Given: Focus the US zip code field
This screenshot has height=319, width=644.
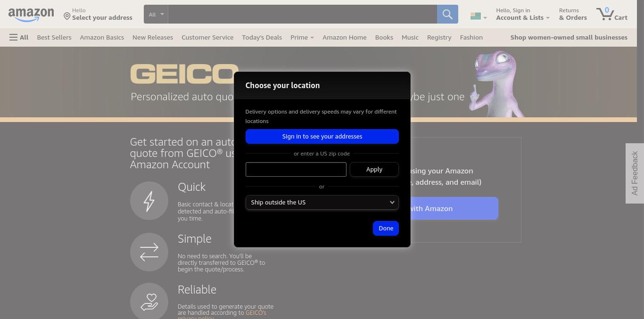Looking at the screenshot, I should (x=296, y=169).
